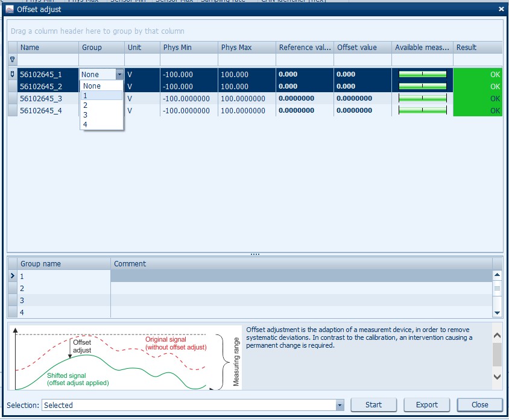Click the OK result cell for 56102645_4

478,111
